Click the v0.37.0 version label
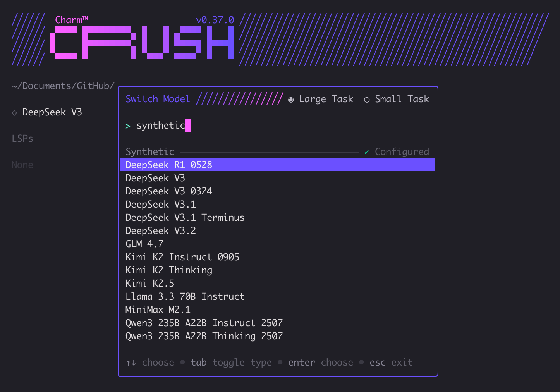Viewport: 560px width, 392px height. (215, 19)
